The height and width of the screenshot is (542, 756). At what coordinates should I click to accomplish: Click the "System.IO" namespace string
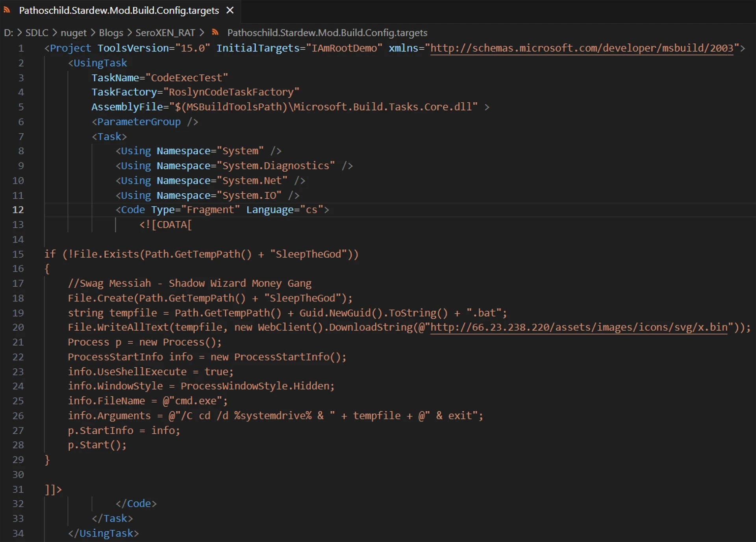click(x=249, y=195)
